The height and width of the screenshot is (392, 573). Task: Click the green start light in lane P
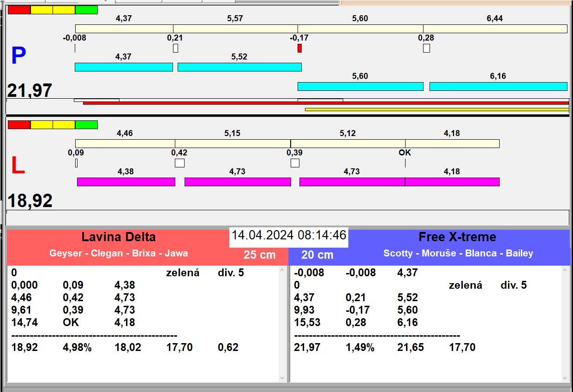86,10
